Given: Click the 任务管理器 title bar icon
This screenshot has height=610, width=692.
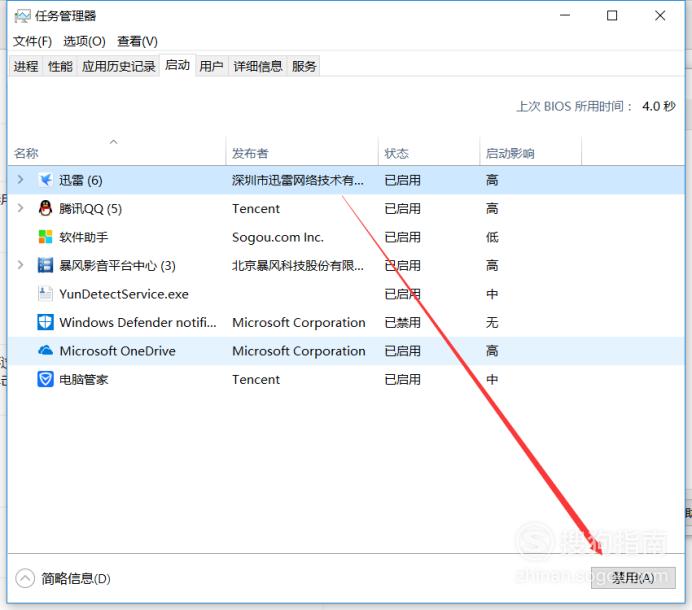Looking at the screenshot, I should coord(23,16).
